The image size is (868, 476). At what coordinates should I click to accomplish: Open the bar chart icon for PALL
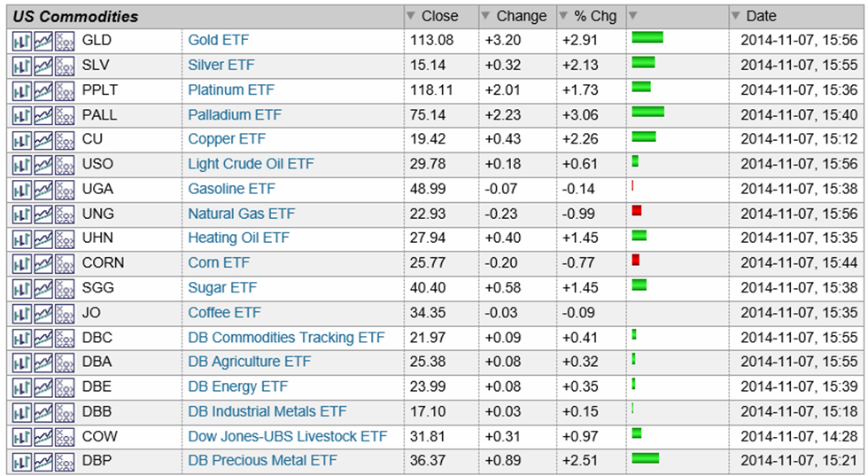click(22, 115)
